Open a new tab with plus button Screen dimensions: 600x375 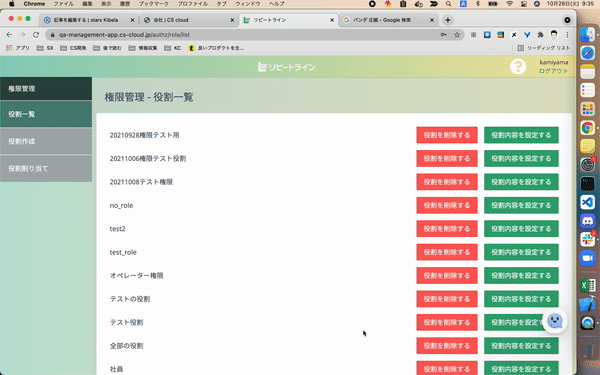(x=448, y=20)
